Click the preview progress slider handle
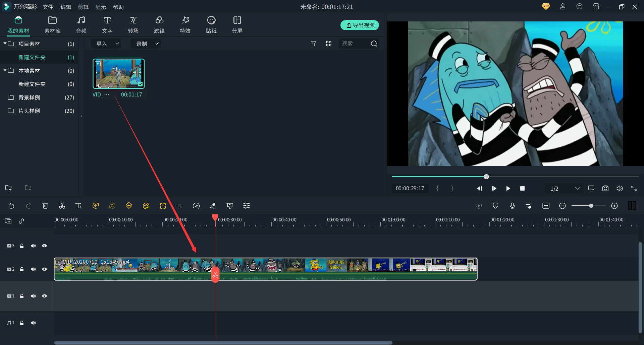 click(486, 177)
